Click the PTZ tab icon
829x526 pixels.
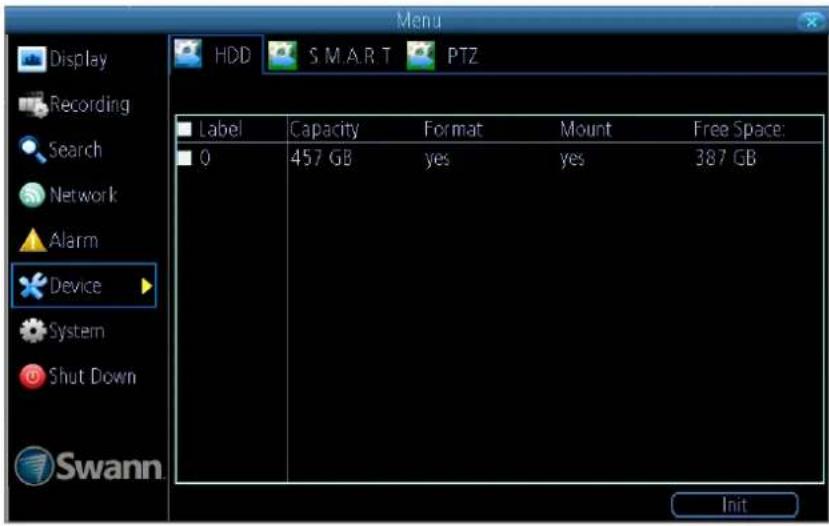(x=421, y=56)
